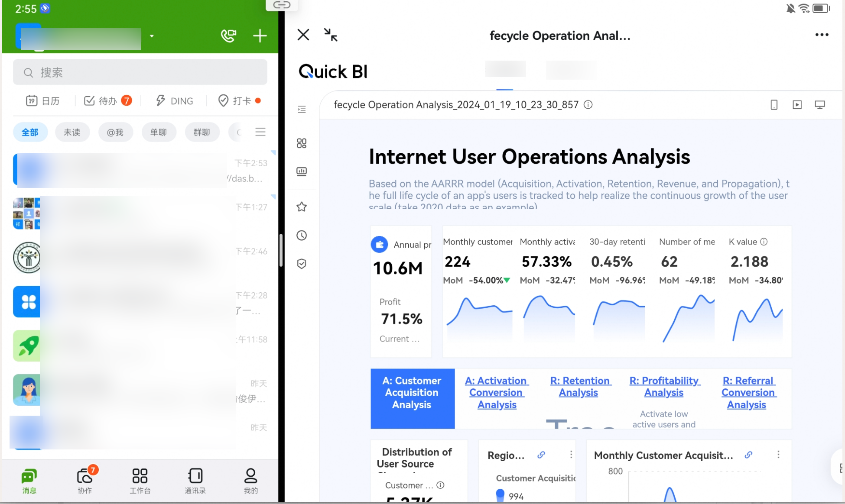
Task: Focus the 搜索 search field
Action: click(140, 72)
